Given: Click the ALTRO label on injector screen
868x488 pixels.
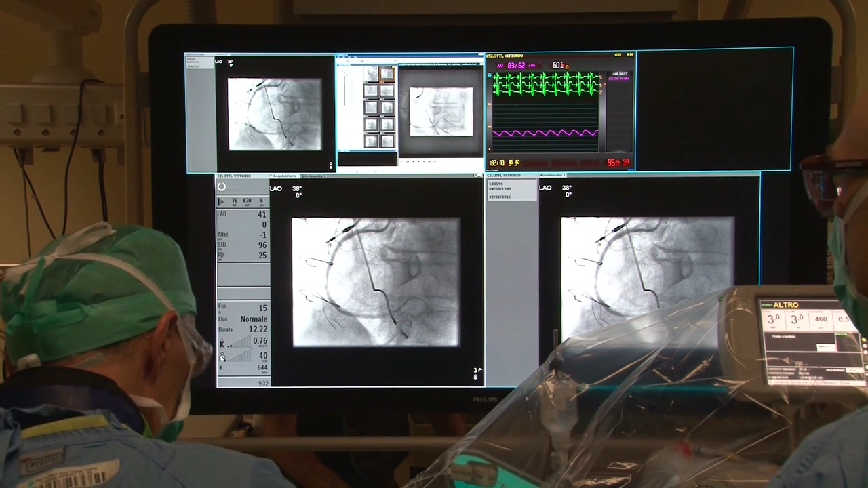Looking at the screenshot, I should (786, 305).
